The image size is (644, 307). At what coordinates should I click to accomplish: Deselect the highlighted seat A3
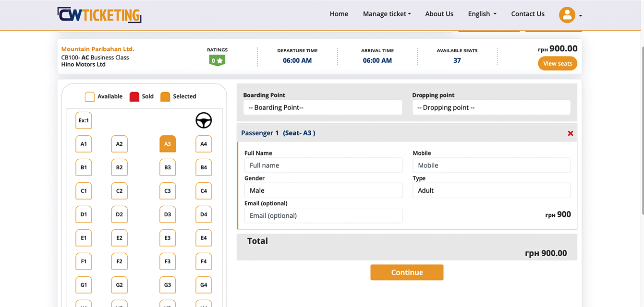(167, 143)
